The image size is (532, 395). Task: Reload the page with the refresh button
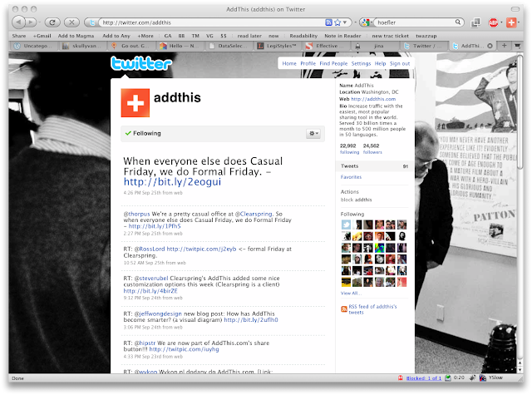52,22
